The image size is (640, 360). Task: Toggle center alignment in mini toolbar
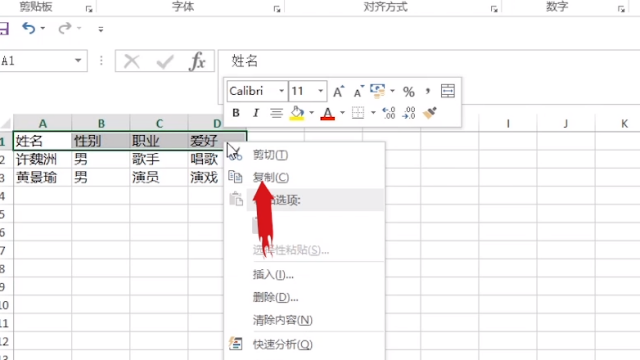pos(276,113)
